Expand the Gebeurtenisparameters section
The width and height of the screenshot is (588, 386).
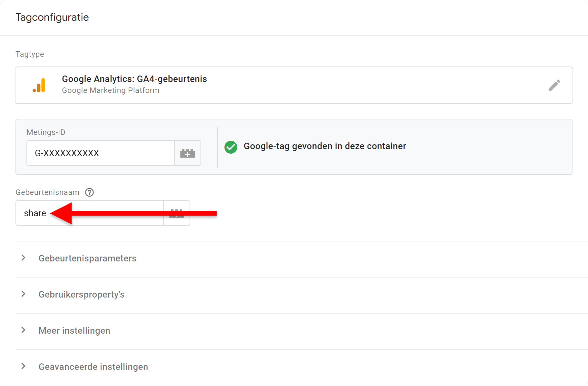point(87,258)
